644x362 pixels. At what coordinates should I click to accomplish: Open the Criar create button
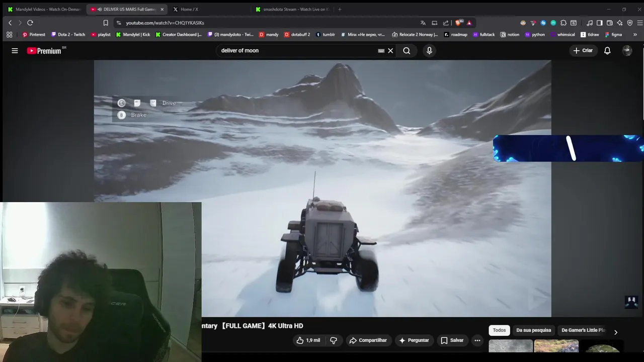pyautogui.click(x=583, y=50)
